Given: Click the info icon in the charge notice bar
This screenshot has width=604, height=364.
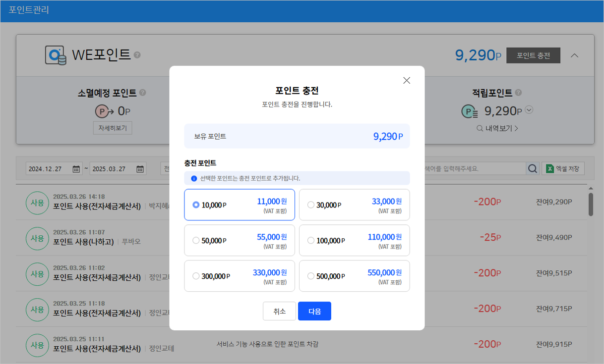Looking at the screenshot, I should point(193,178).
